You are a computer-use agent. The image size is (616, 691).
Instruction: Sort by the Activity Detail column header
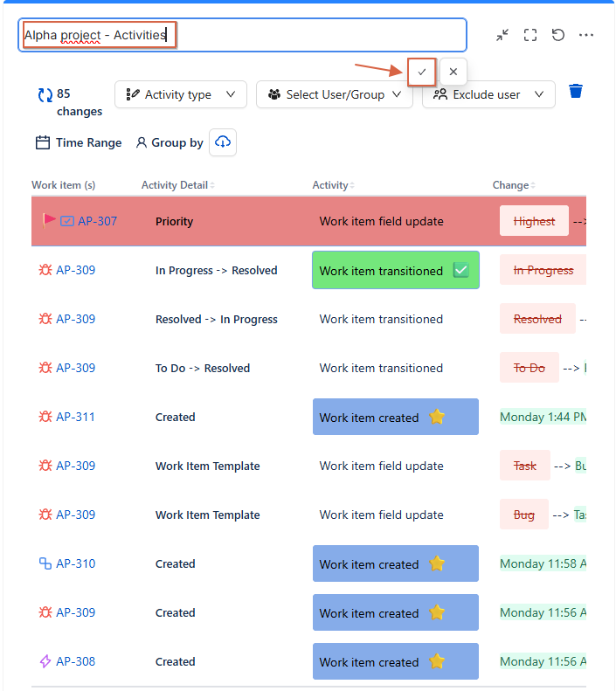pyautogui.click(x=177, y=185)
